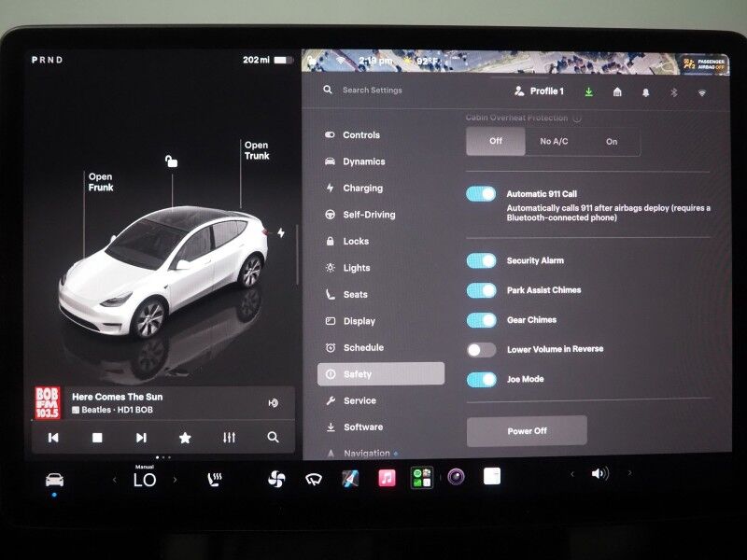Tap the unlock padlock icon above car

pyautogui.click(x=171, y=161)
